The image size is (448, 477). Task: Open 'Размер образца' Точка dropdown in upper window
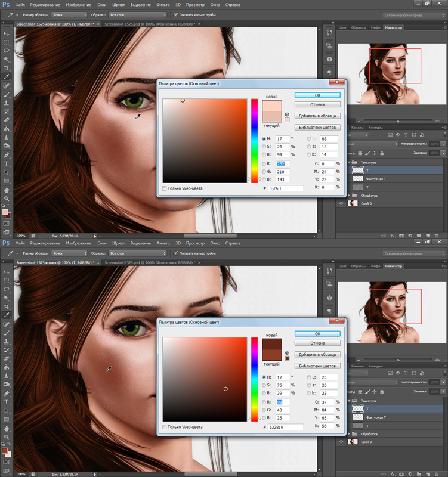[x=69, y=14]
